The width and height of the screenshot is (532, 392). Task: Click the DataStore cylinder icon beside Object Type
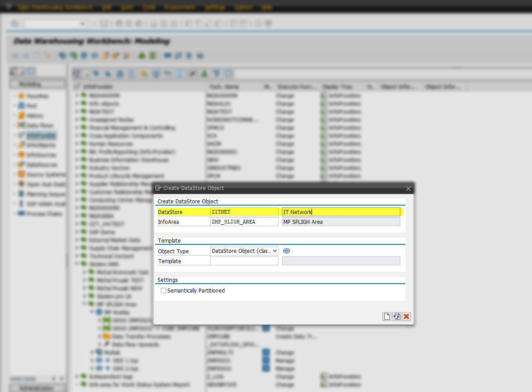click(287, 251)
